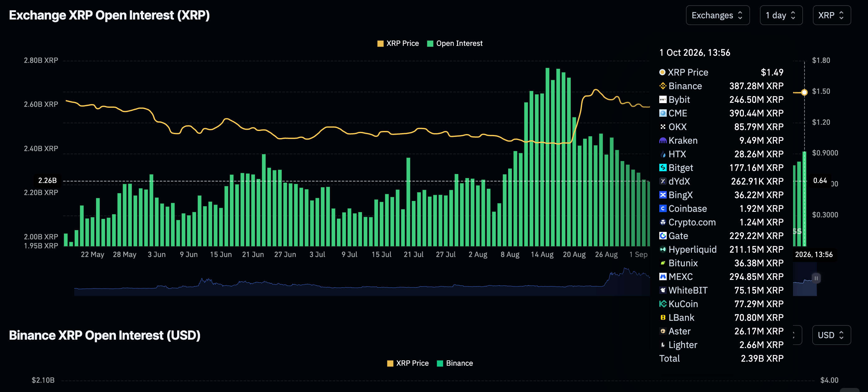Click the 390.44M XRP CME value

click(756, 113)
